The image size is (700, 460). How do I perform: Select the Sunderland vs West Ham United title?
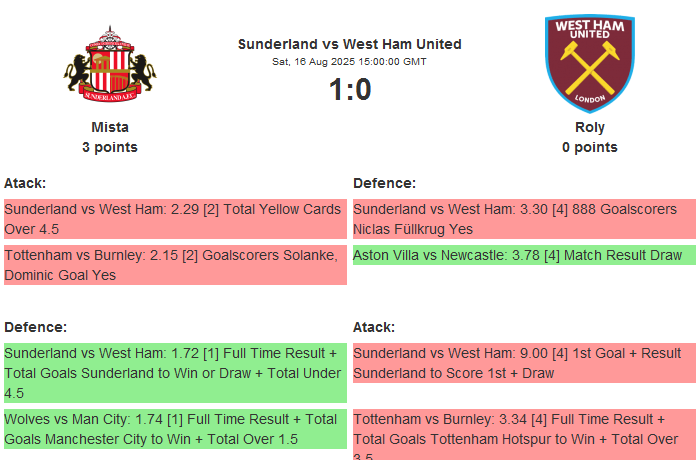click(350, 44)
